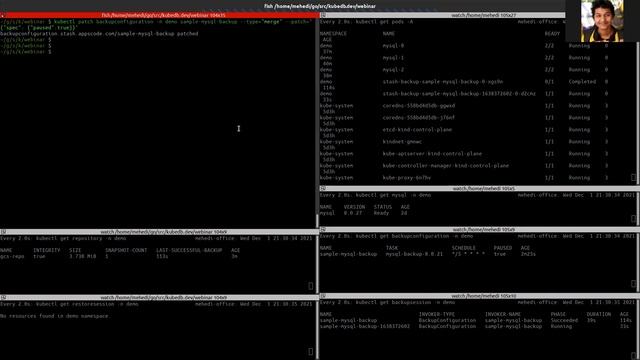Select the watch /home/mehedi 105x9 pane title
Image resolution: width=640 pixels, height=360 pixels.
(x=483, y=229)
